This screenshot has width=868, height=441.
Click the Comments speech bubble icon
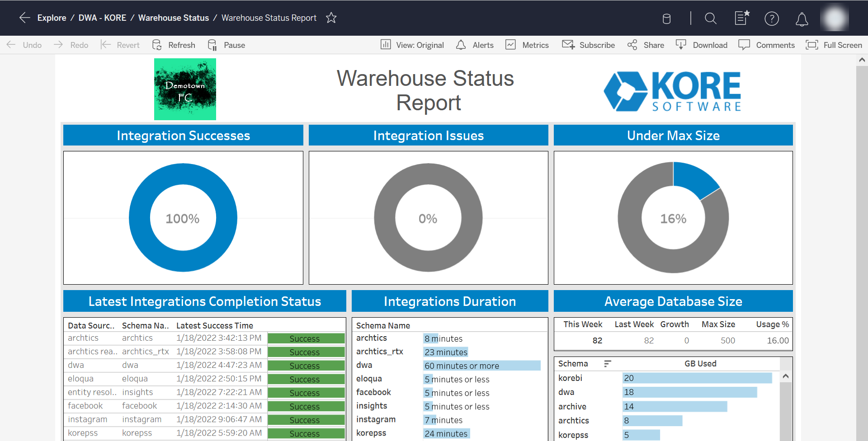(x=744, y=45)
